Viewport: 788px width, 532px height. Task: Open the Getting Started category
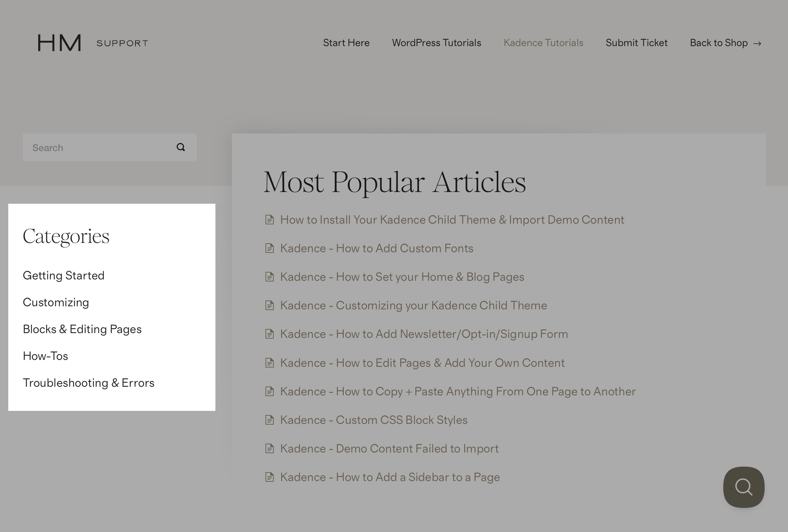64,275
